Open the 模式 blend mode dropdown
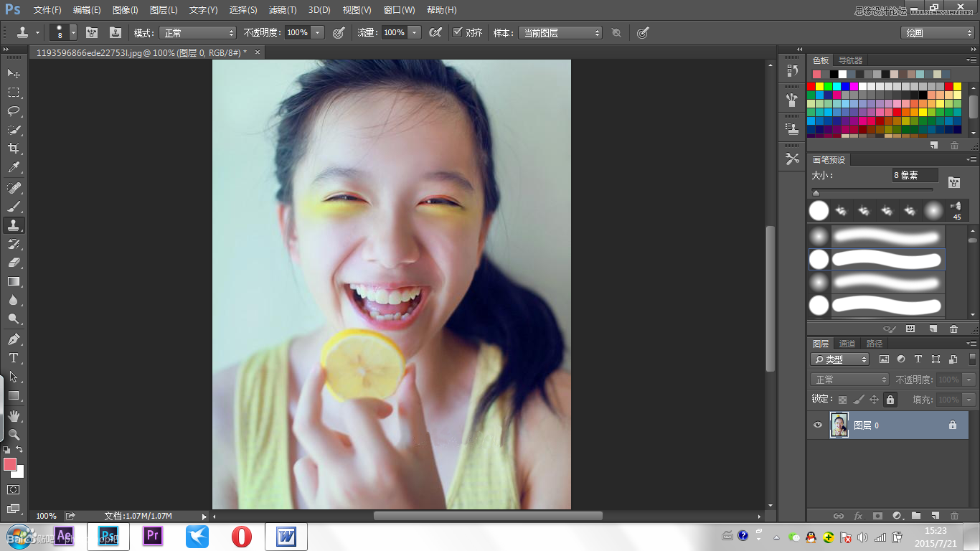 click(197, 33)
